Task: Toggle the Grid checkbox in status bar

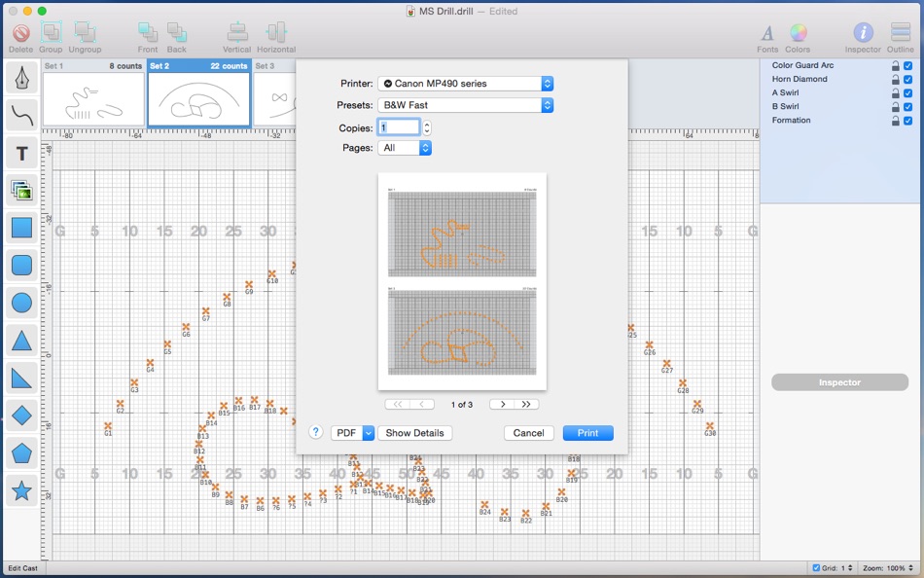Action: pyautogui.click(x=816, y=568)
